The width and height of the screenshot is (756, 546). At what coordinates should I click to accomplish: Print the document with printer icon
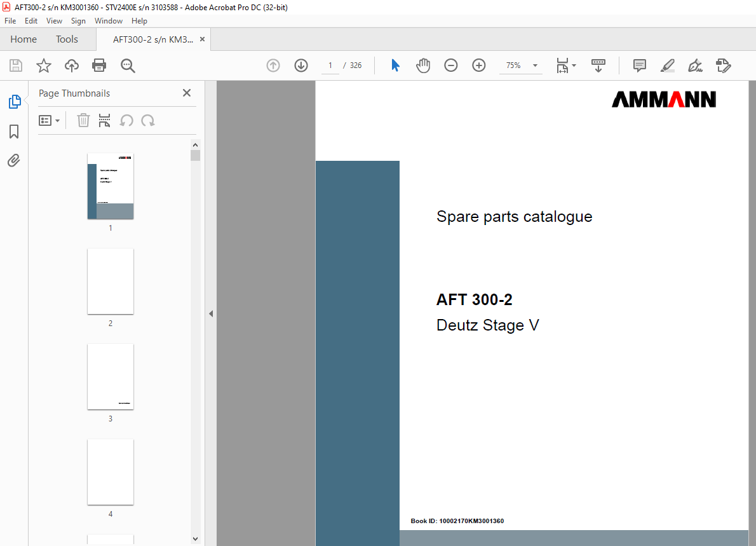[x=99, y=65]
